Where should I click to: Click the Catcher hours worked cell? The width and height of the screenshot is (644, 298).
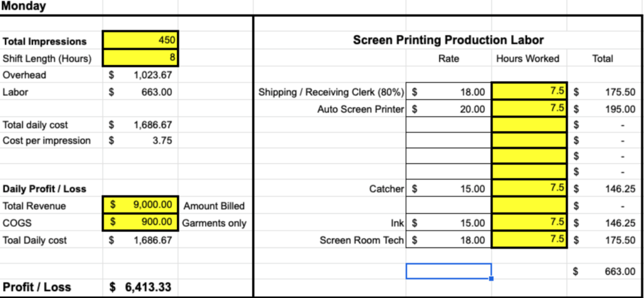point(529,189)
